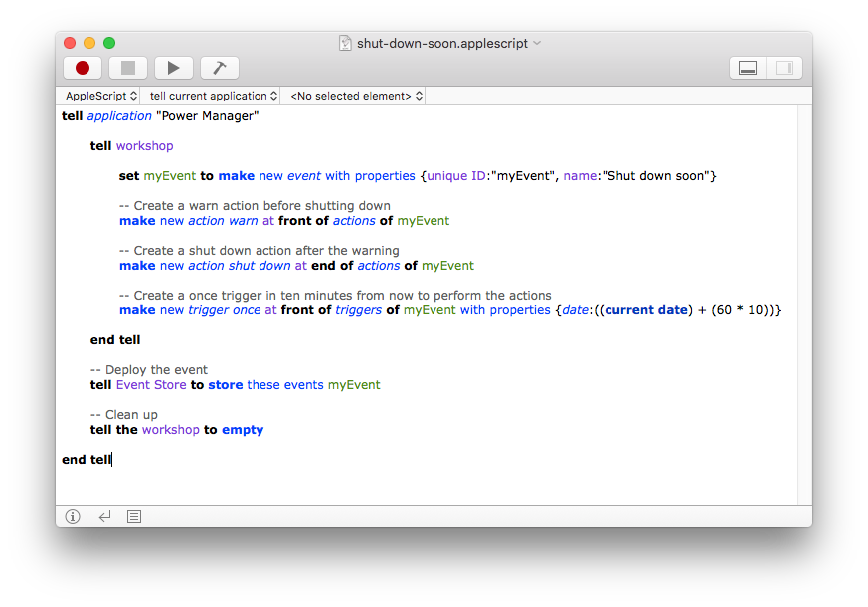Click 'current date' in the trigger line
The image size is (868, 607).
tap(646, 310)
